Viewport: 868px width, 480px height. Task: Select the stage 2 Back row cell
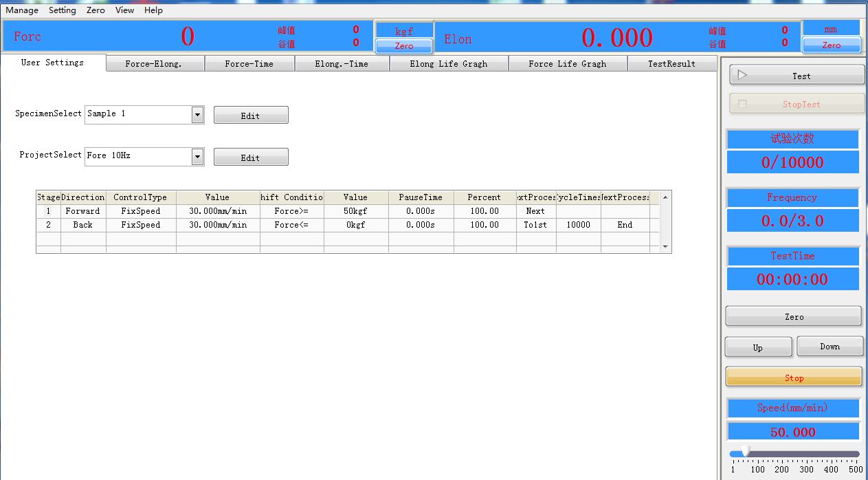(82, 225)
